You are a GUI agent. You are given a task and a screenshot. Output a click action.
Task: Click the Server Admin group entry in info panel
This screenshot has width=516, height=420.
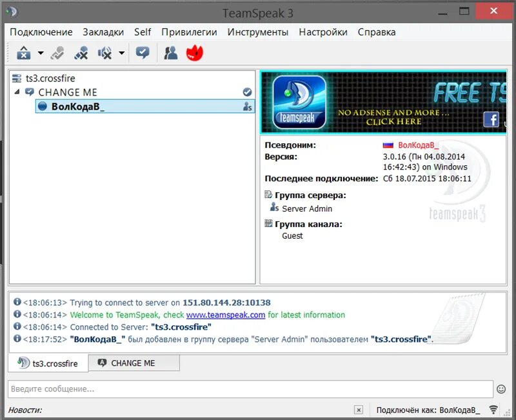coord(307,208)
